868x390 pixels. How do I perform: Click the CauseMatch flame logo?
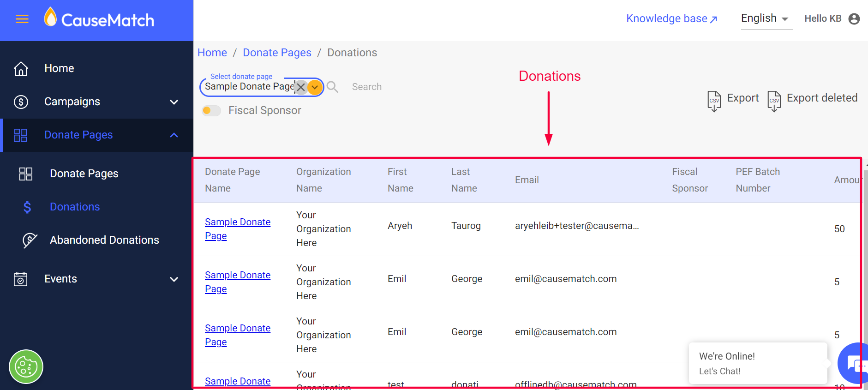click(x=50, y=17)
